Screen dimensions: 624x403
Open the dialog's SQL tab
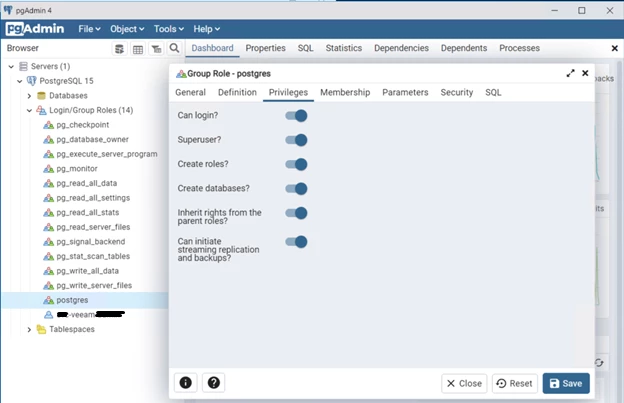[493, 92]
